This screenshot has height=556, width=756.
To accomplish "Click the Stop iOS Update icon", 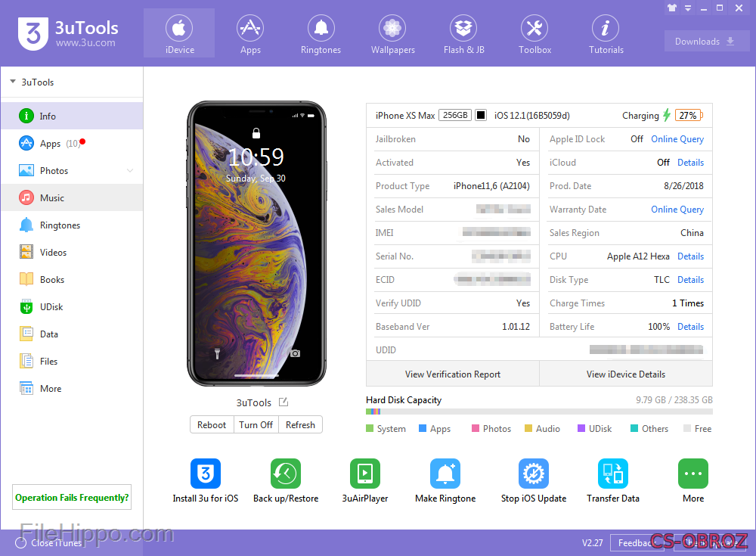I will tap(533, 474).
